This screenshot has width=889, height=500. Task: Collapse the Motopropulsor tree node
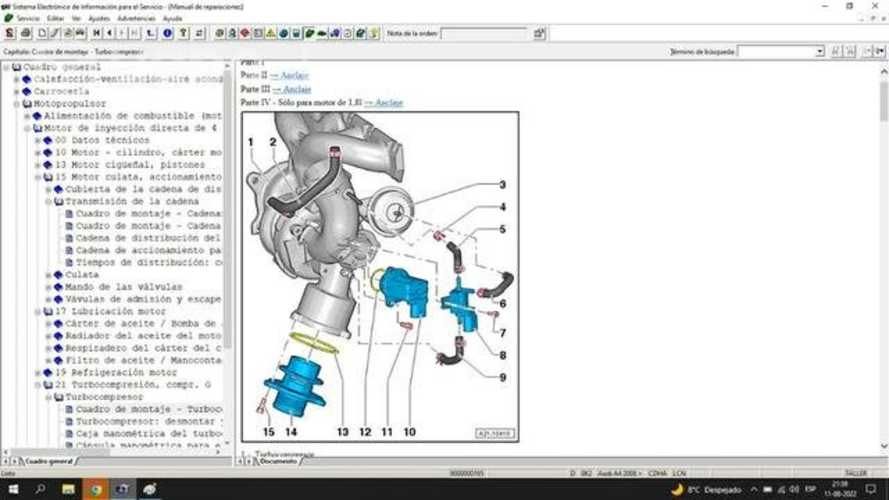[16, 103]
